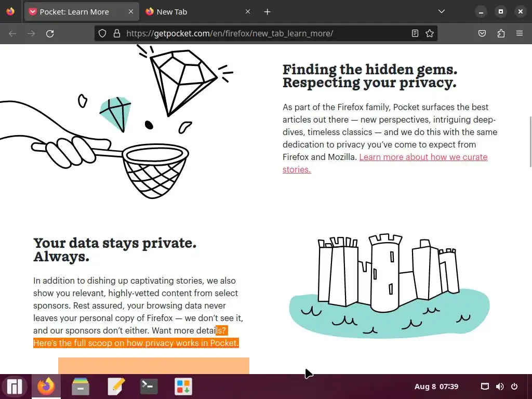Image resolution: width=532 pixels, height=399 pixels.
Task: Save page to Pocket toolbar button
Action: click(x=482, y=33)
